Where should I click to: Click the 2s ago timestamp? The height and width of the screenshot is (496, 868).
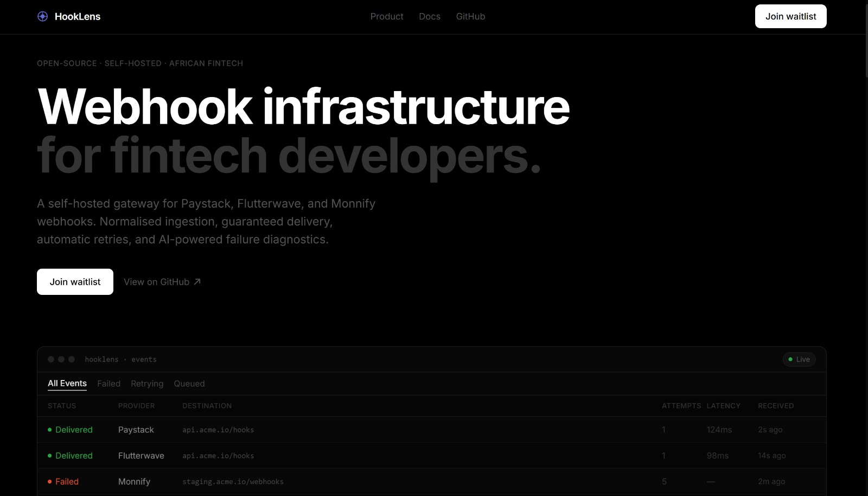pyautogui.click(x=770, y=430)
